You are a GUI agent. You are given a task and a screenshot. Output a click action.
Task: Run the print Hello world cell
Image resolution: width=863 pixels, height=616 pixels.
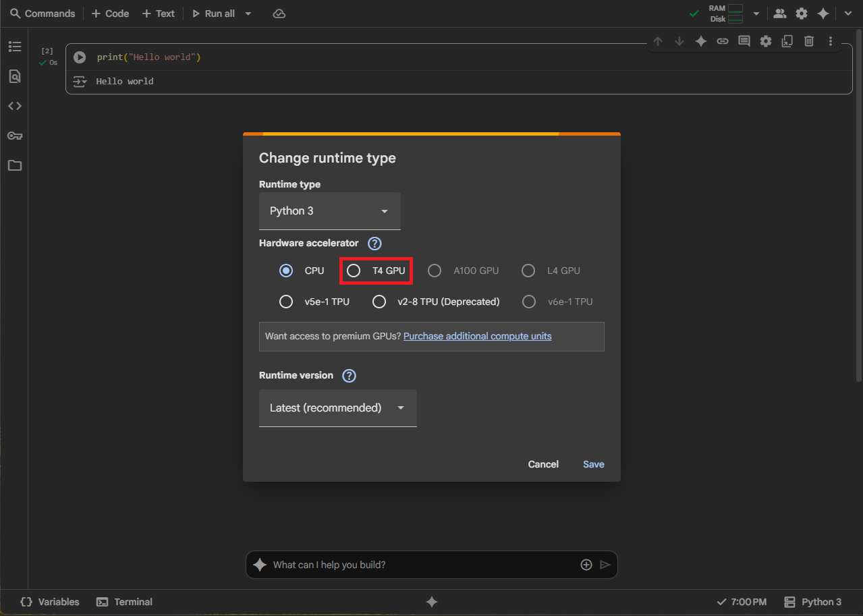[x=80, y=57]
